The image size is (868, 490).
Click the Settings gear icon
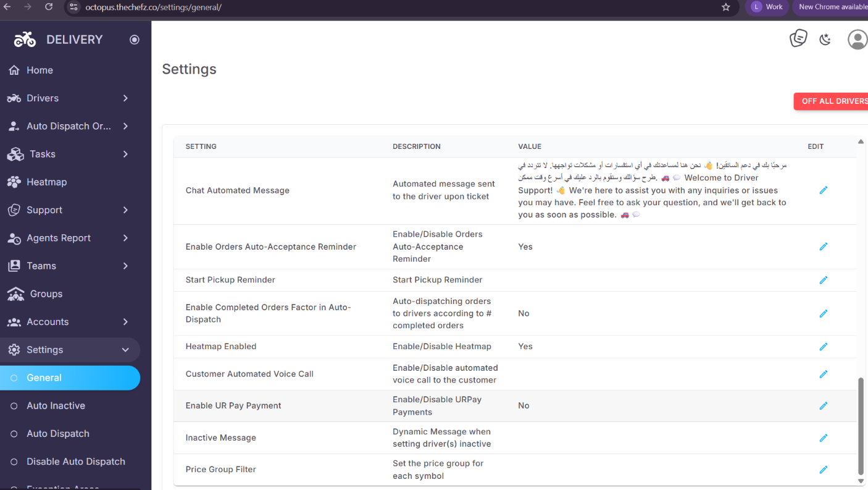14,350
